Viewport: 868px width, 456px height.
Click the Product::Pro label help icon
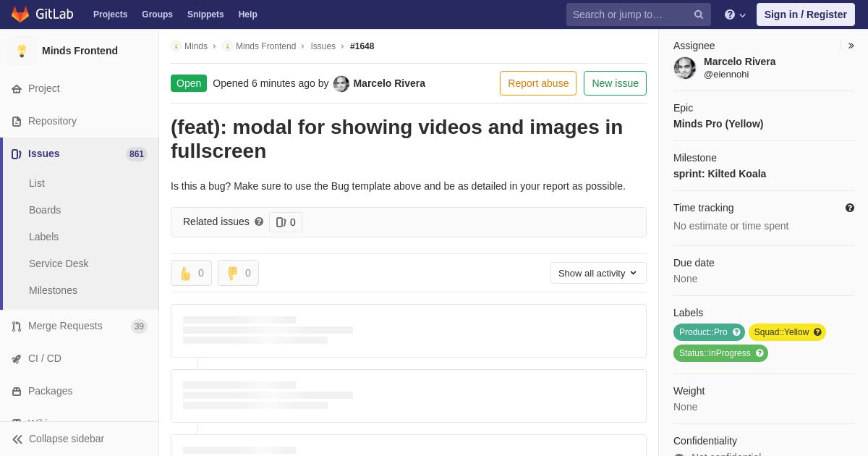736,332
